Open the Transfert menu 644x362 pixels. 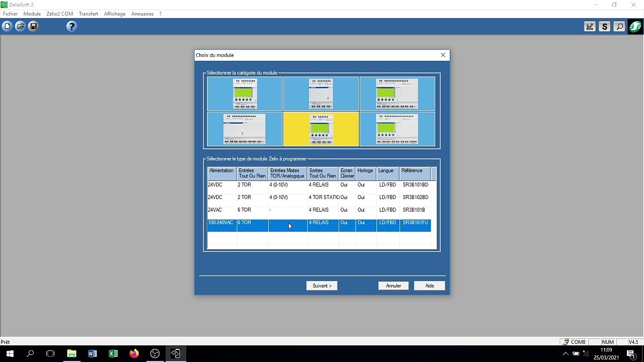click(89, 14)
